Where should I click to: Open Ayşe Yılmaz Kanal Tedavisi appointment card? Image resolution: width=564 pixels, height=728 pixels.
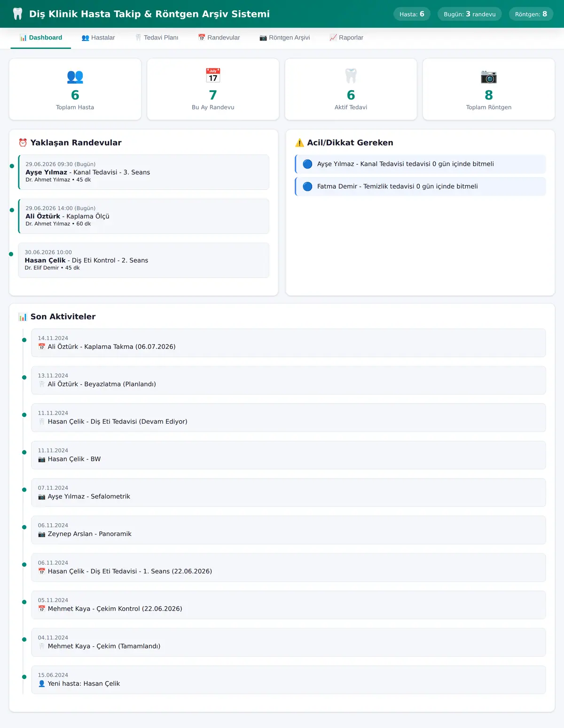point(144,172)
